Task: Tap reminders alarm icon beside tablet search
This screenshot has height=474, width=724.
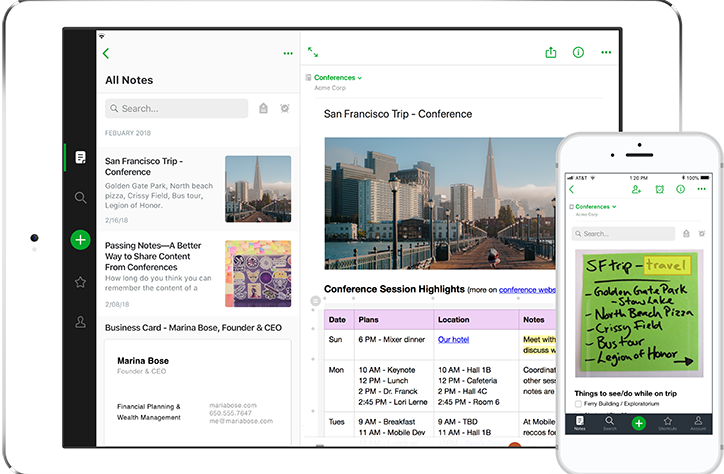Action: [285, 108]
